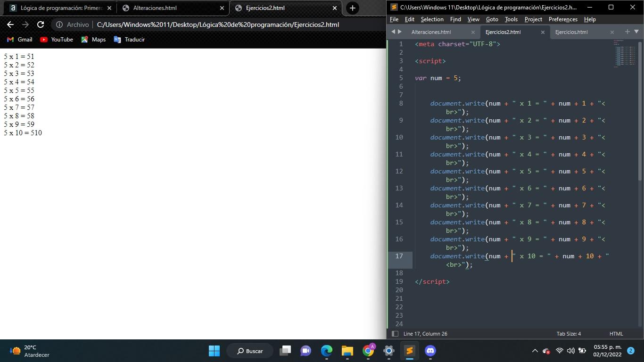
Task: Click the Buscar taskbar search box
Action: [x=250, y=351]
